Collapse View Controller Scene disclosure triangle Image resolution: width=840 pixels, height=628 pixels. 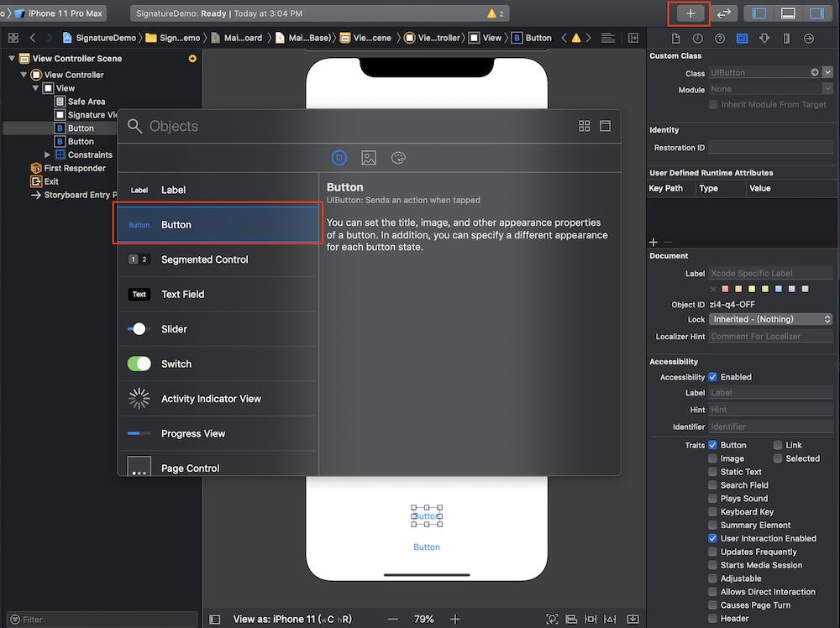12,59
